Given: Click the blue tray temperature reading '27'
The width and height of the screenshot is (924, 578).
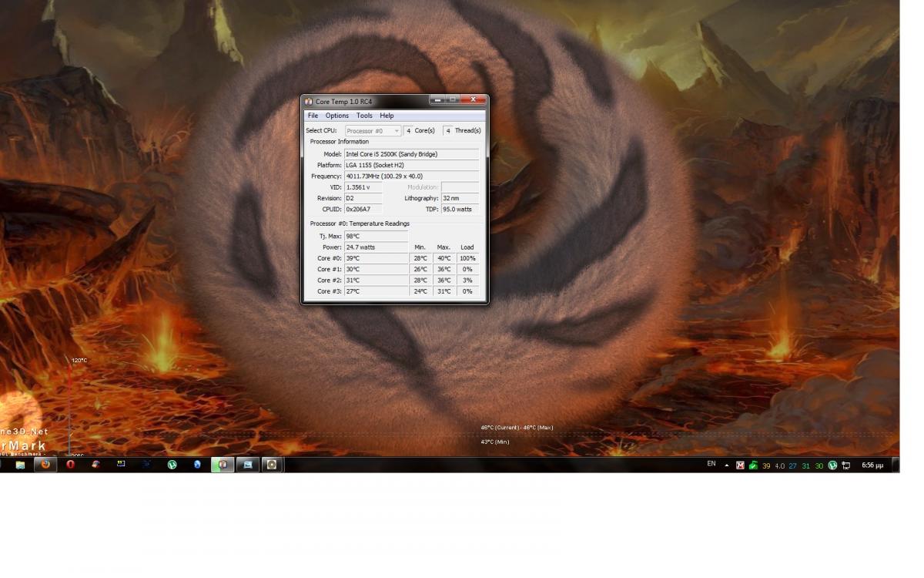Looking at the screenshot, I should (x=792, y=465).
